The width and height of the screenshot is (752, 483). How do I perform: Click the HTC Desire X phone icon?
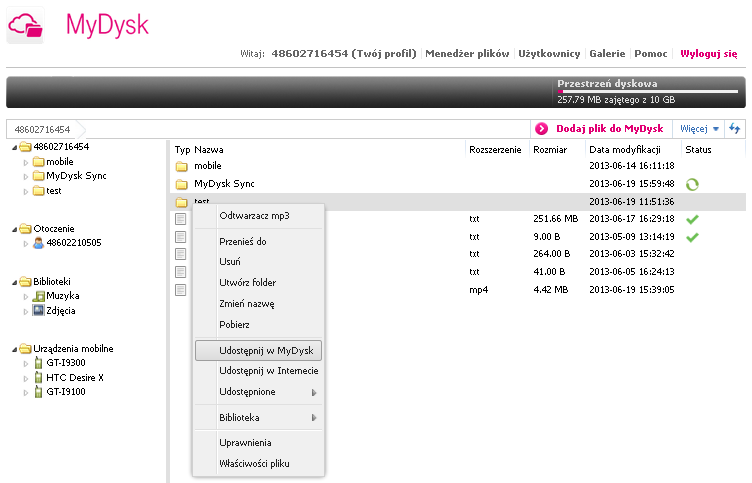pyautogui.click(x=38, y=377)
